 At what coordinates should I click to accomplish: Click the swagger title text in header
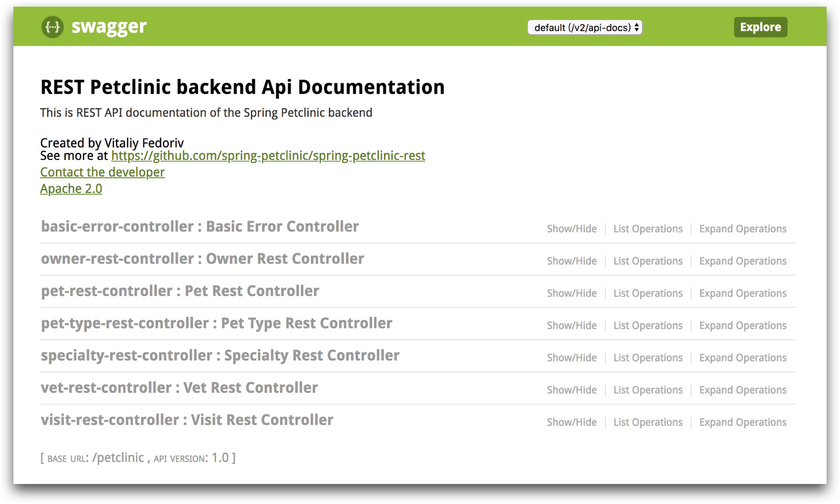click(x=109, y=27)
